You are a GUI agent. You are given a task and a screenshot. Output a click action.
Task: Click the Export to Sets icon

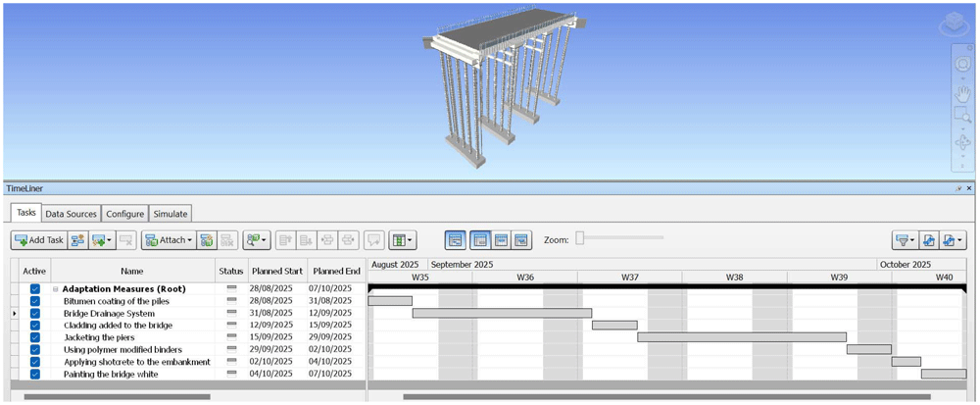[x=927, y=240]
